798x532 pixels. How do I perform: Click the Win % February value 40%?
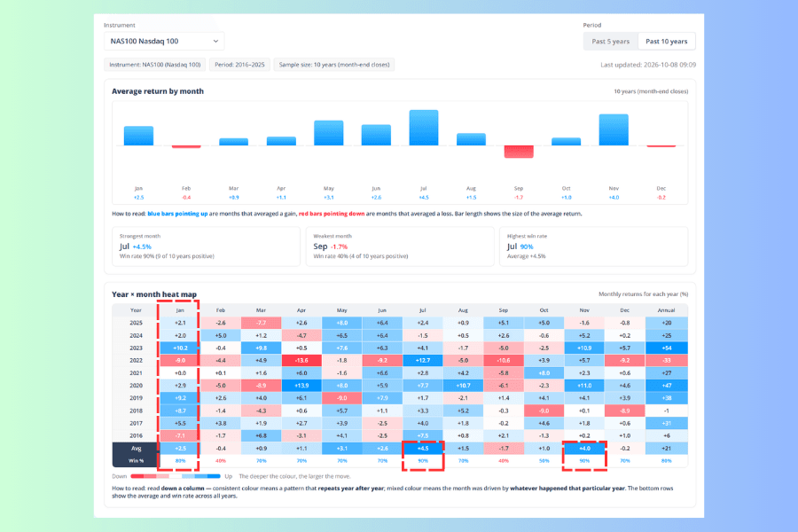click(x=221, y=461)
